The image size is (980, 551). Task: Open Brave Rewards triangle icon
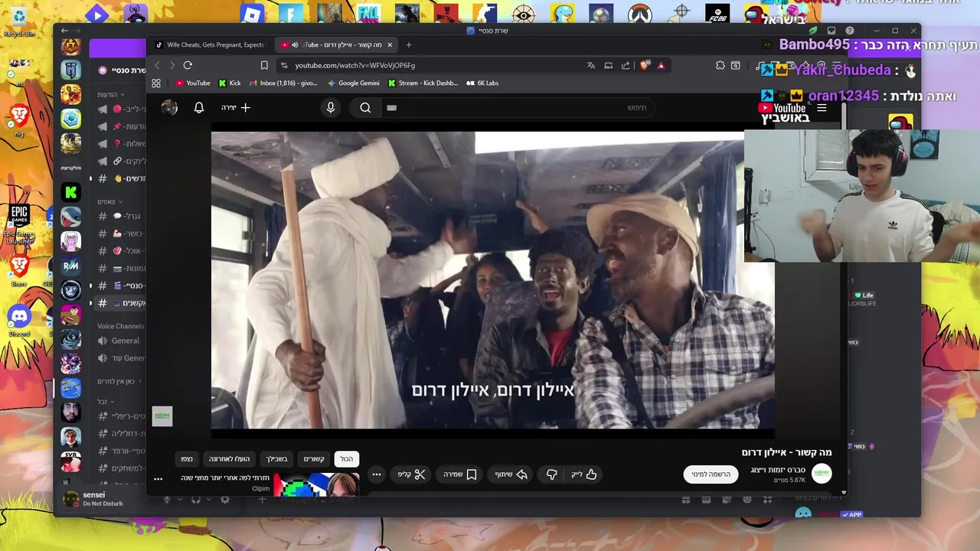(x=661, y=65)
